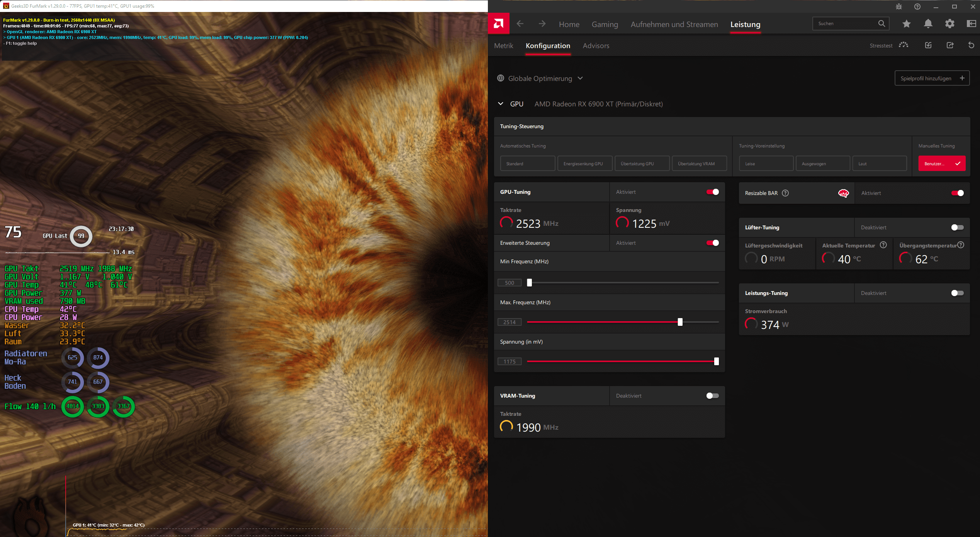
Task: Open the help question mark icon in title bar
Action: (x=917, y=7)
